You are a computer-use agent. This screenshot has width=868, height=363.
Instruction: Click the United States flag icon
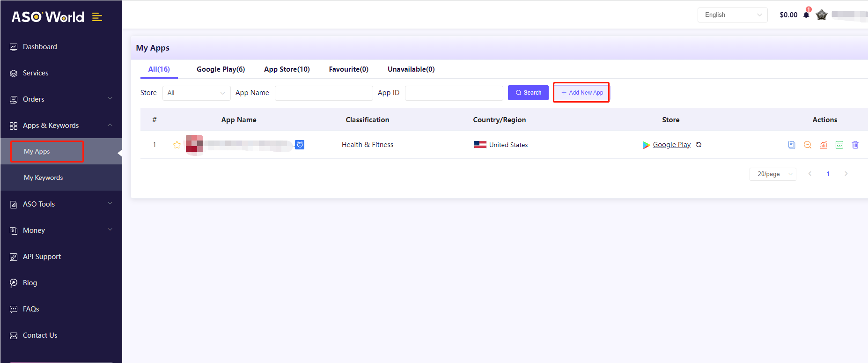pos(480,145)
